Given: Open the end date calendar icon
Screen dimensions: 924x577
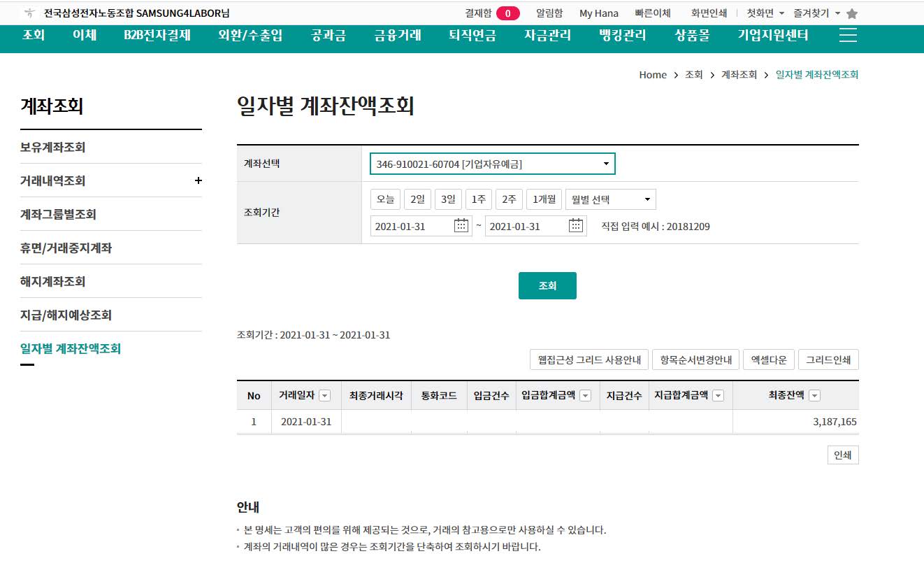Looking at the screenshot, I should (x=576, y=225).
